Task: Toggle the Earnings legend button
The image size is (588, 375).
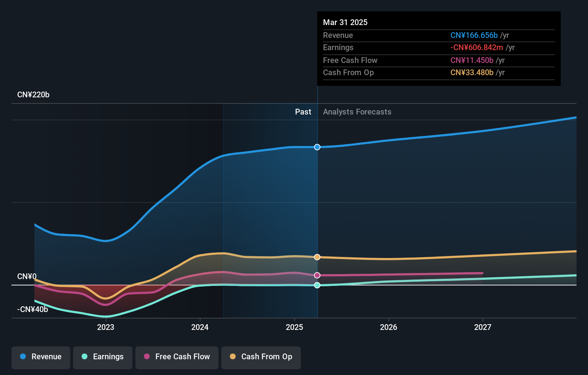Action: pyautogui.click(x=103, y=357)
